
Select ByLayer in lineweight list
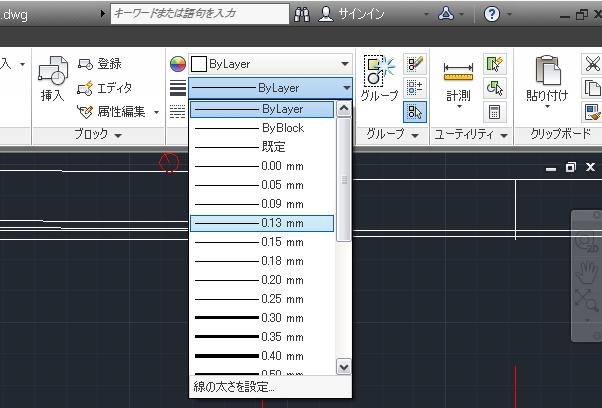pyautogui.click(x=262, y=109)
